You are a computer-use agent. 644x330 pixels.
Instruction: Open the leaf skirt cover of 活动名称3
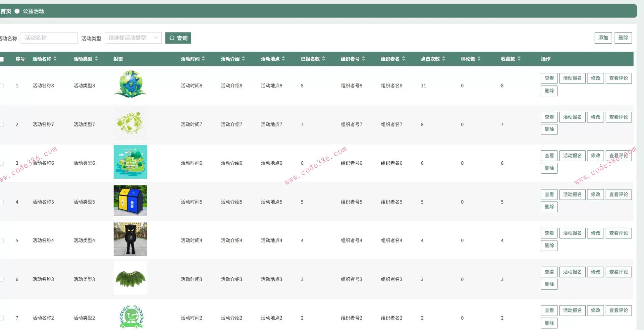130,278
